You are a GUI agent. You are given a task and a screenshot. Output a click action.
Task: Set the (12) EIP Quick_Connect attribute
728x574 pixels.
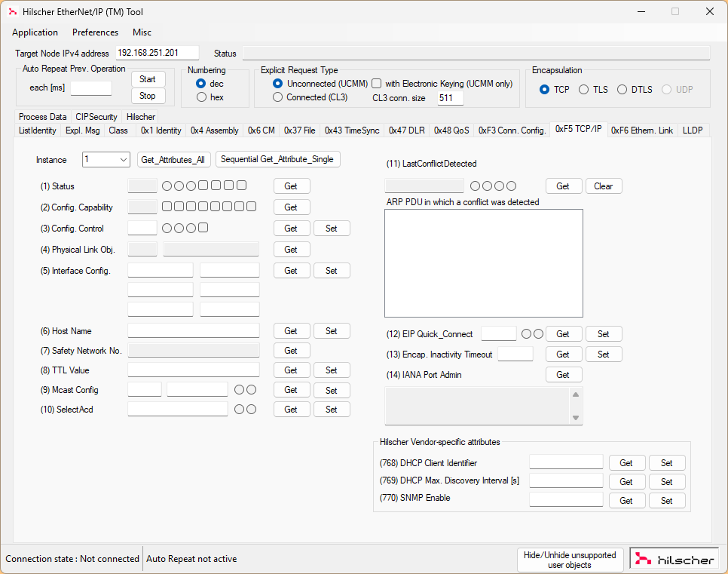point(604,333)
